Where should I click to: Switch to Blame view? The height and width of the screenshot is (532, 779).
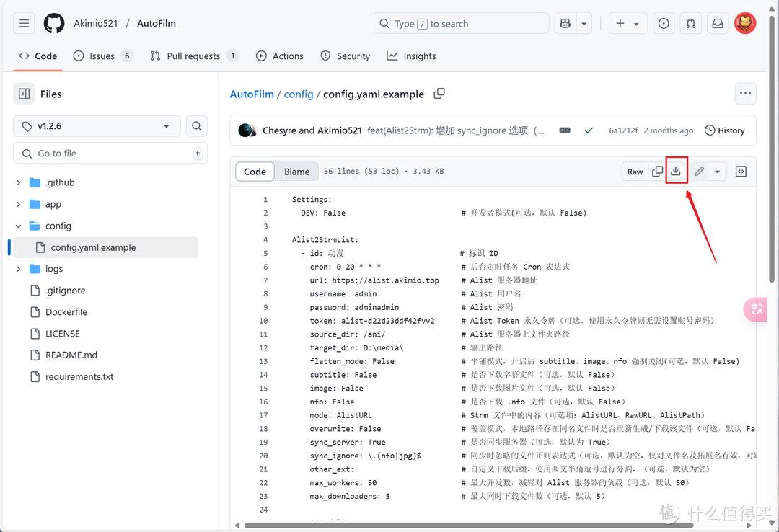pos(296,172)
